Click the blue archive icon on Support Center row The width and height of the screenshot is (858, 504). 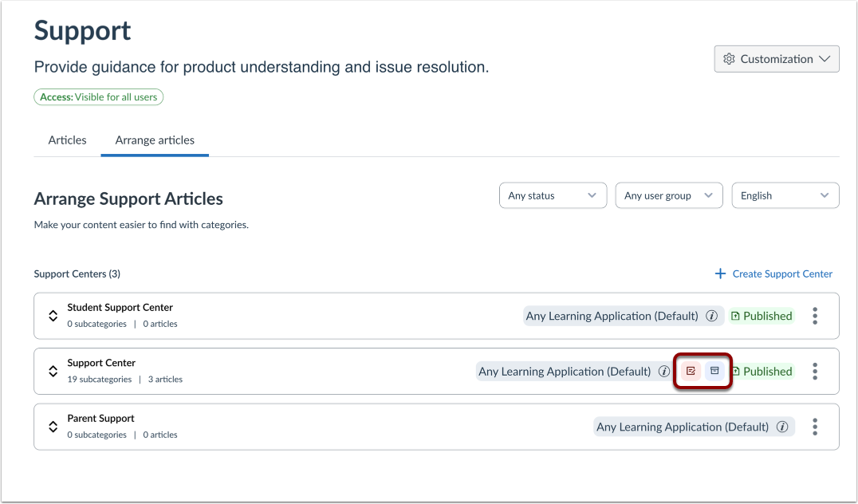tap(715, 371)
